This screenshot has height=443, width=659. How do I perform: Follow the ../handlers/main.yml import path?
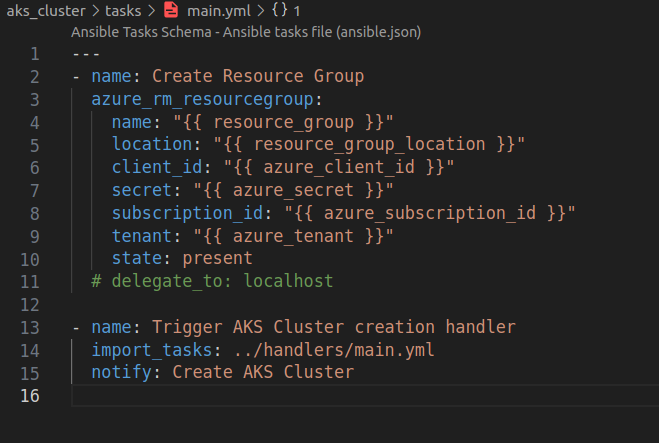(334, 350)
